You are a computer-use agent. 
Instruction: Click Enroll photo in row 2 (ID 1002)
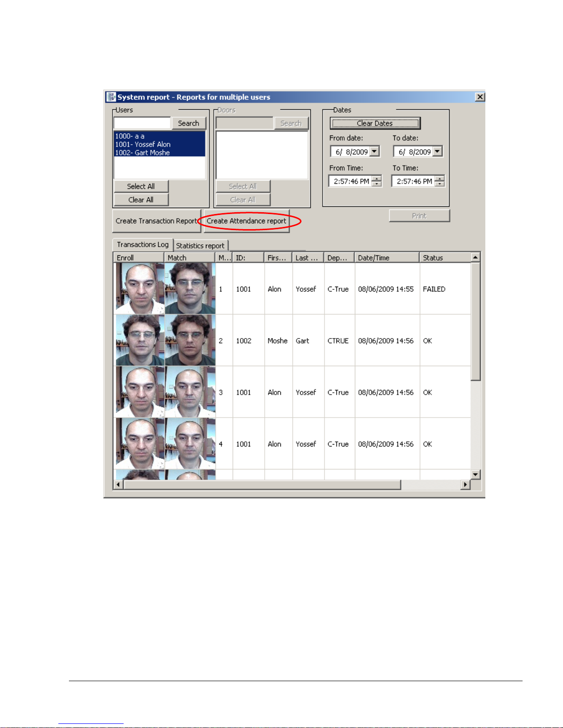click(x=140, y=340)
